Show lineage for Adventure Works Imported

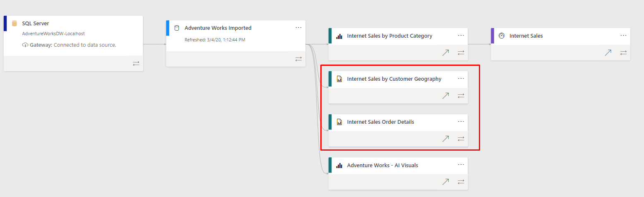tap(298, 59)
